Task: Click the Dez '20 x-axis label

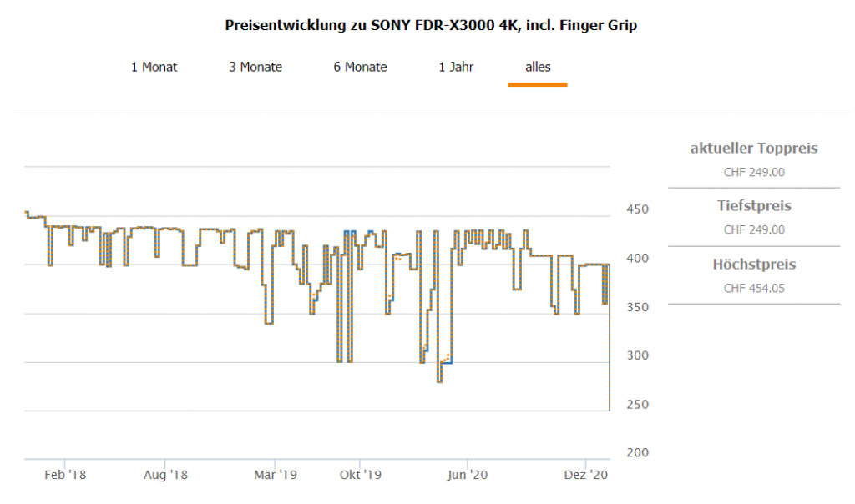Action: pyautogui.click(x=587, y=475)
